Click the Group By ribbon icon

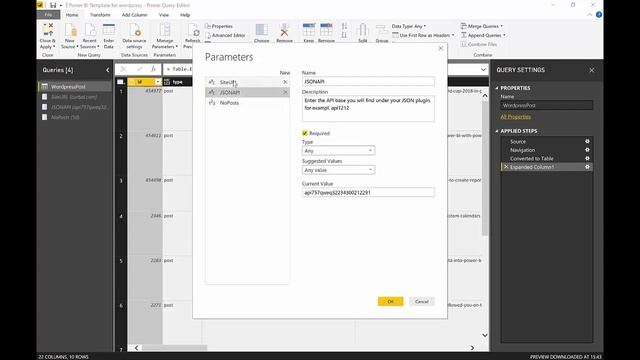click(x=382, y=31)
